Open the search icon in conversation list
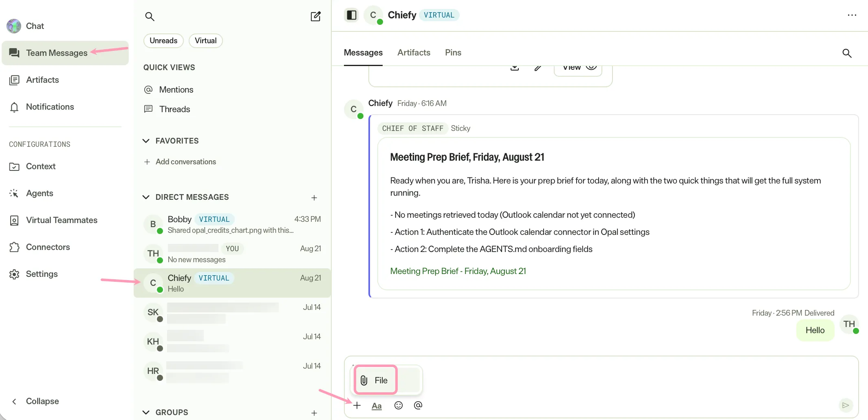Image resolution: width=868 pixels, height=420 pixels. click(150, 16)
